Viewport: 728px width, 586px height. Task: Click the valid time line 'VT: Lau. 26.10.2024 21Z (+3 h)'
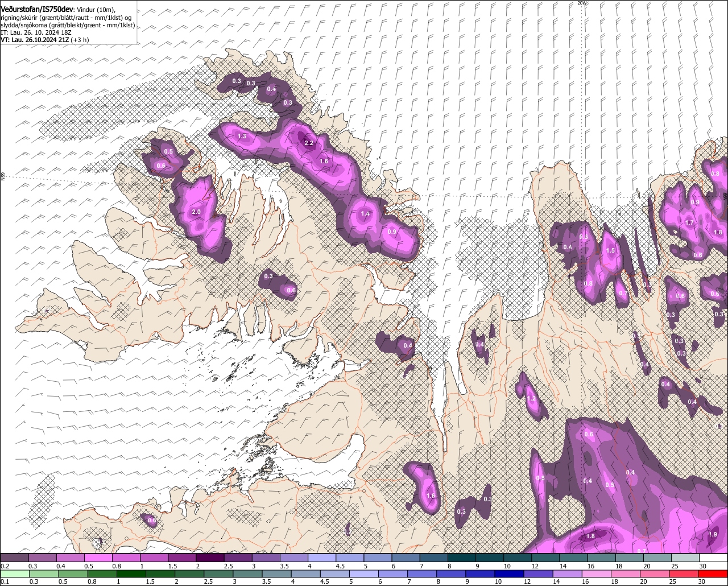(45, 40)
